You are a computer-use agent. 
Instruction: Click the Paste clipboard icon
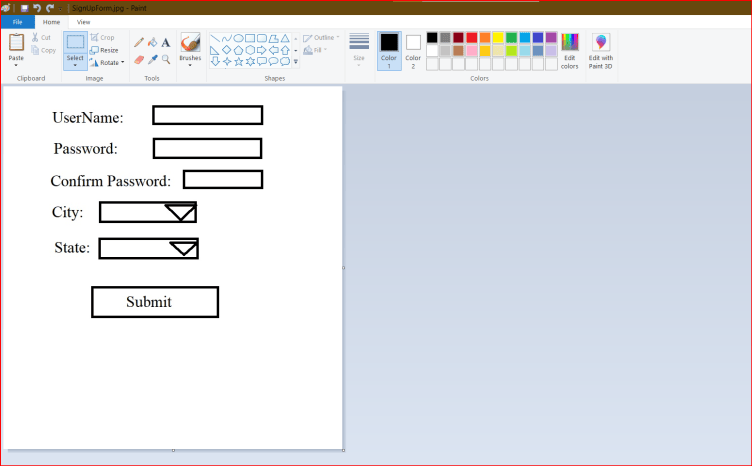[16, 42]
